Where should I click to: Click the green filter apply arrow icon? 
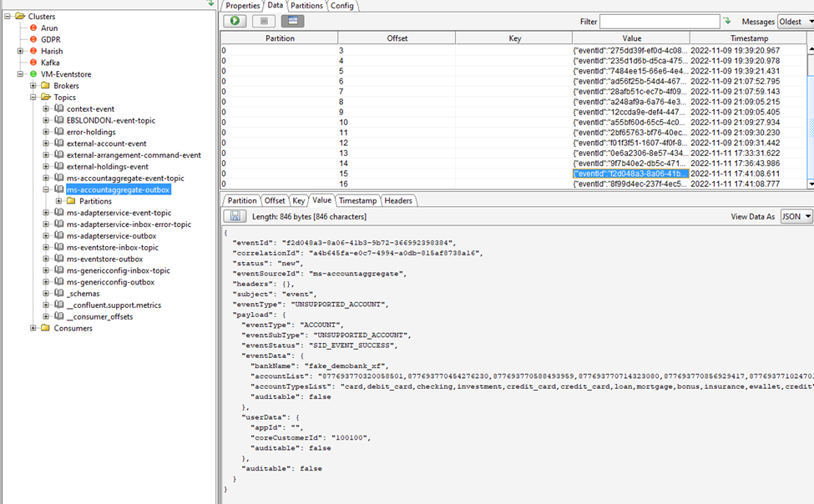click(727, 21)
